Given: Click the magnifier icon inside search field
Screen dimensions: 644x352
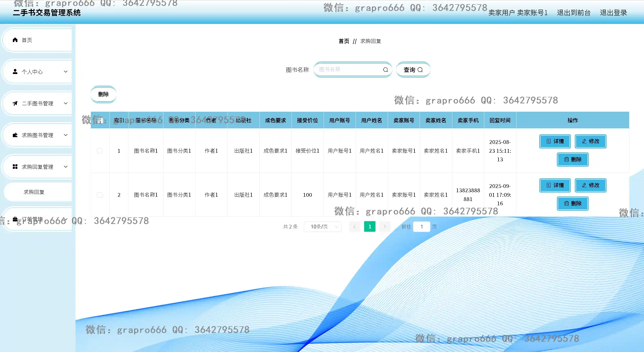Looking at the screenshot, I should 385,70.
